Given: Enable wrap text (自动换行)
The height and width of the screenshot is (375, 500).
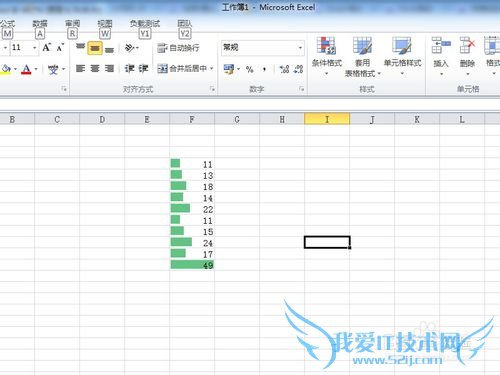Looking at the screenshot, I should click(x=178, y=48).
